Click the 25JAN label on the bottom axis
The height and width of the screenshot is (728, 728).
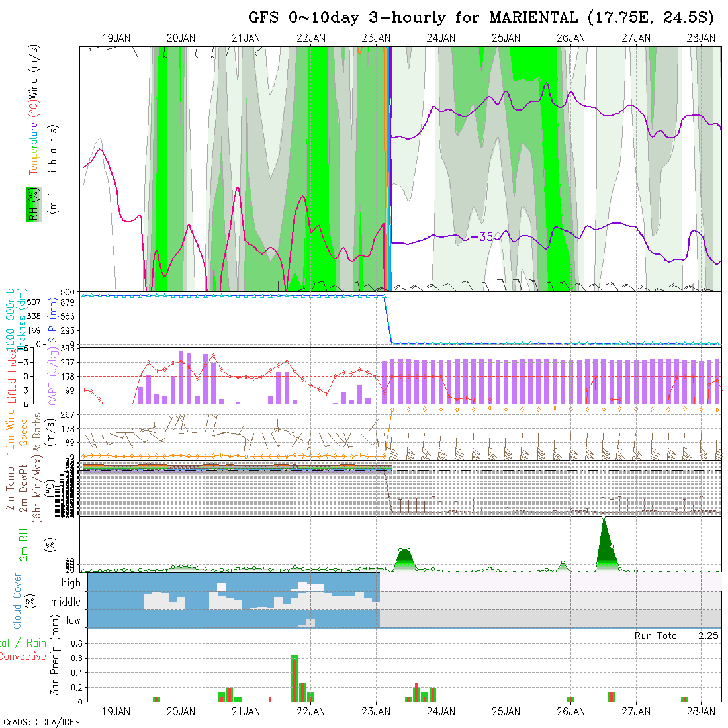tap(506, 711)
